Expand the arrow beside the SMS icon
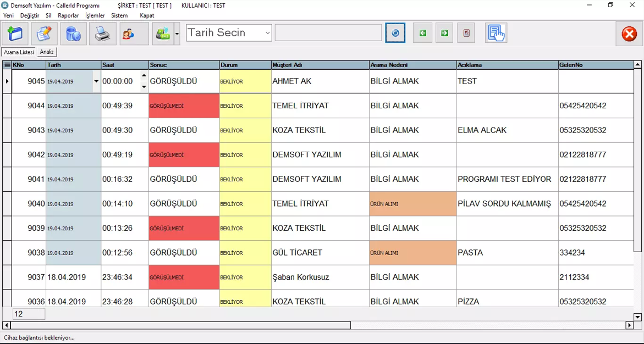 177,34
